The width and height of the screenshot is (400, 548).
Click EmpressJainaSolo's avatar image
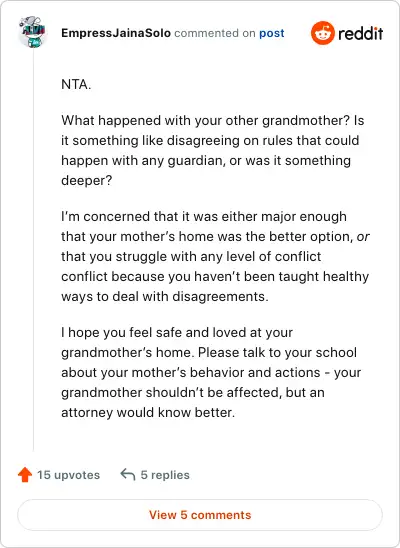(32, 32)
